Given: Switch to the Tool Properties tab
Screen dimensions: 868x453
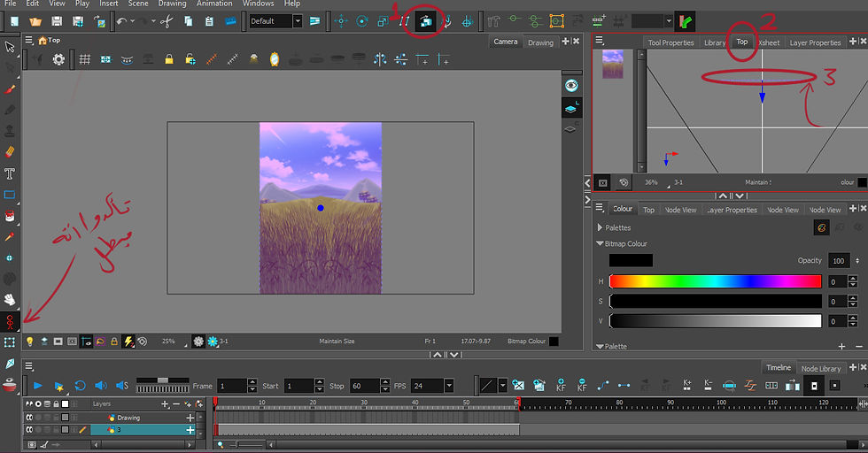Looking at the screenshot, I should point(670,42).
